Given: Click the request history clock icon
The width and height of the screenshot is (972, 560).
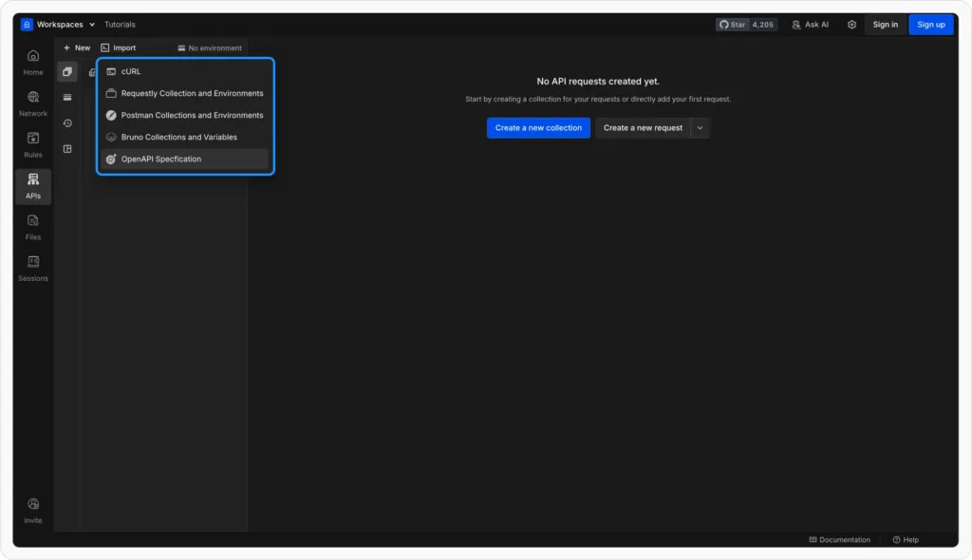Looking at the screenshot, I should coord(66,121).
